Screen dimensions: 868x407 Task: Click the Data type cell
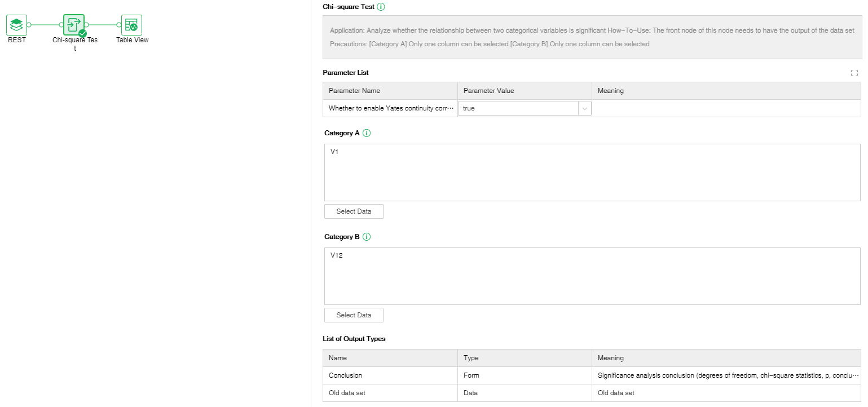[x=525, y=393]
